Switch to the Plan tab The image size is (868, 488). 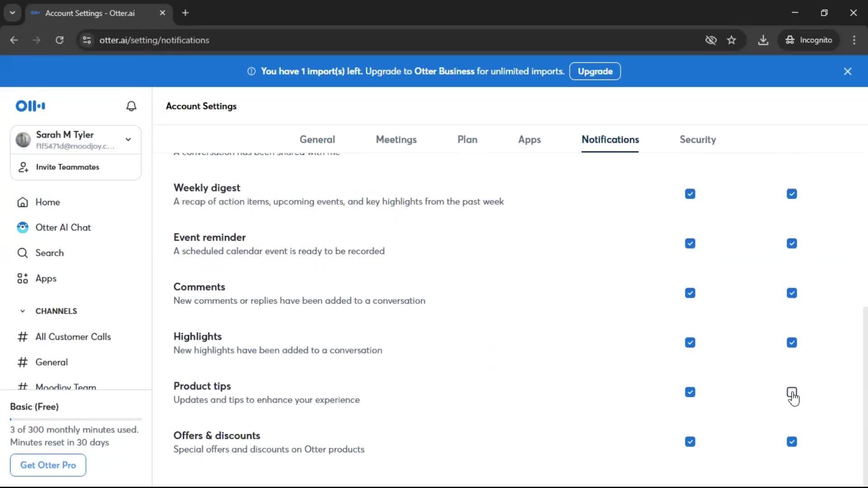click(x=467, y=140)
